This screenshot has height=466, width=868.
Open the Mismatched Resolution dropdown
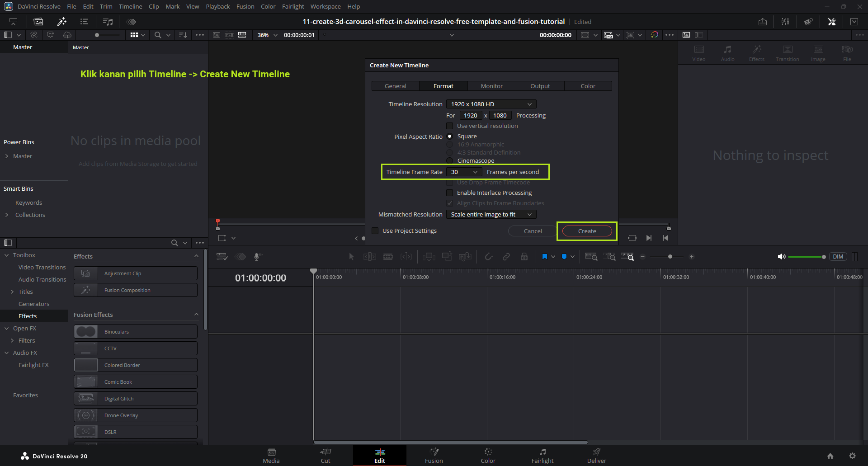(x=491, y=215)
